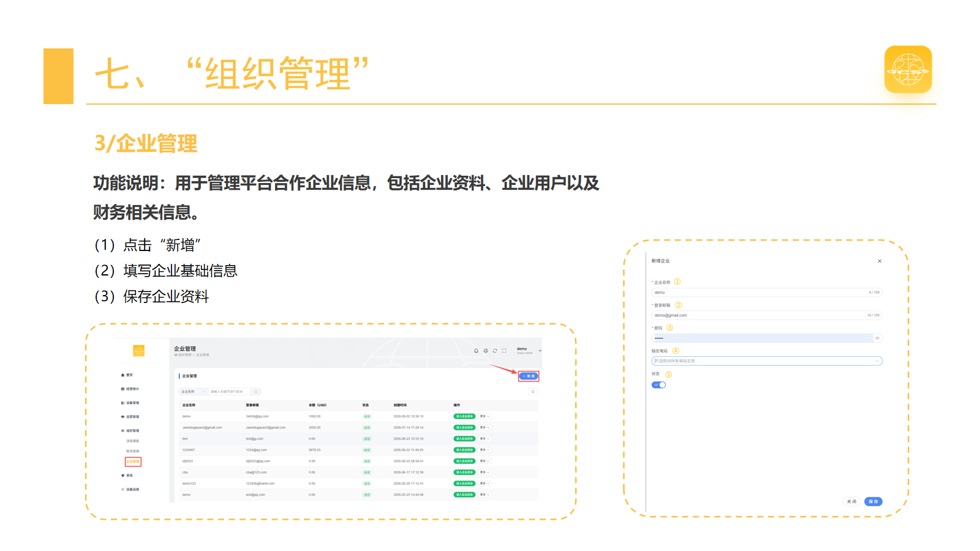The height and width of the screenshot is (551, 980).
Task: Click 保存 button in 新增企业 dialog
Action: tap(873, 501)
